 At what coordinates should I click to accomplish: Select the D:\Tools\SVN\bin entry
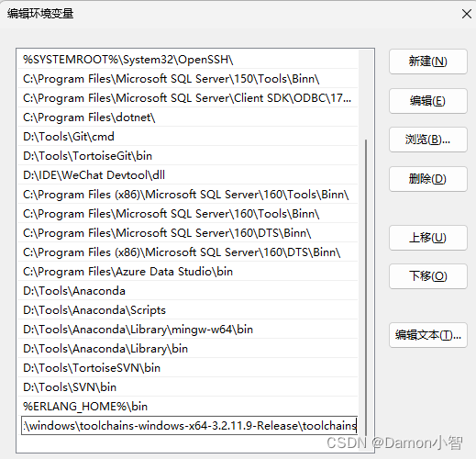(x=187, y=387)
